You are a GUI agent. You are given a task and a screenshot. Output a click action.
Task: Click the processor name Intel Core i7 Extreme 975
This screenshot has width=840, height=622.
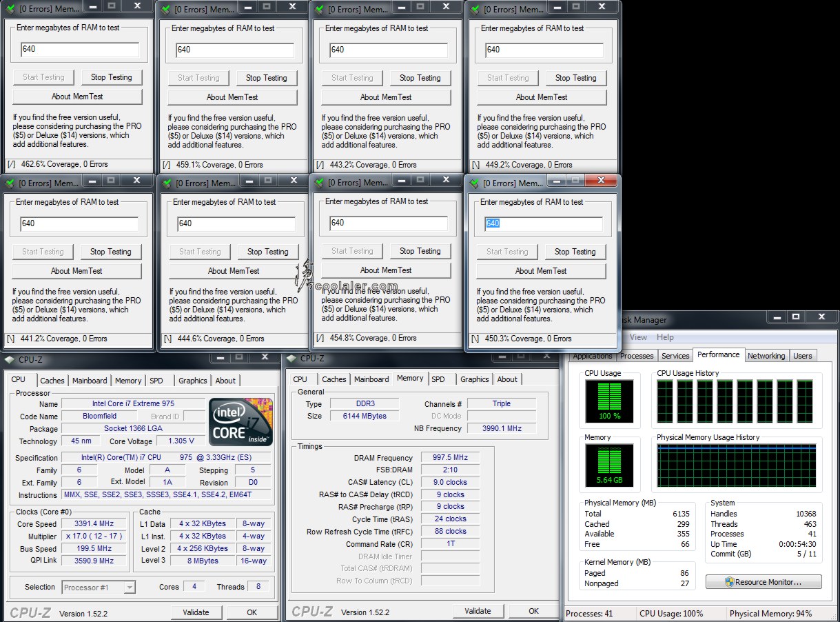tap(133, 403)
